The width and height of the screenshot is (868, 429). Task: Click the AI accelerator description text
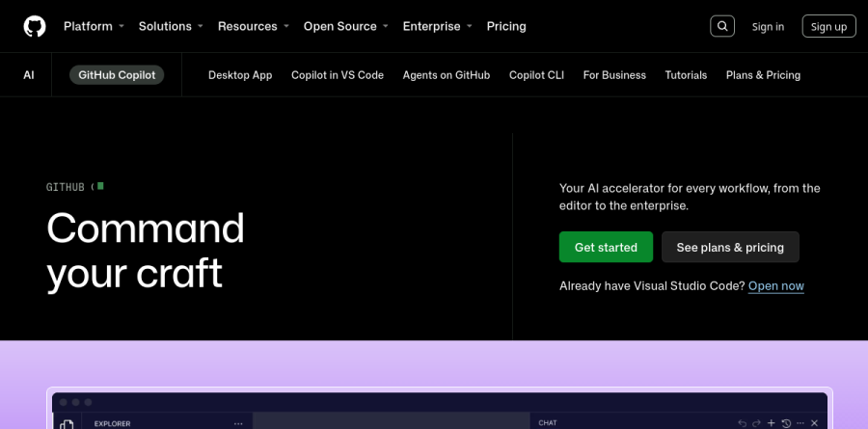[690, 197]
